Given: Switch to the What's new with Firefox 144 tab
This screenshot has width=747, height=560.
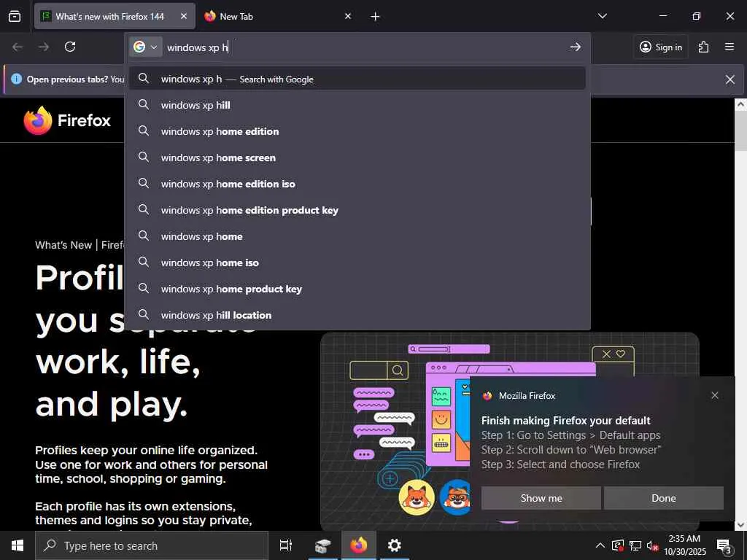Looking at the screenshot, I should pyautogui.click(x=109, y=16).
